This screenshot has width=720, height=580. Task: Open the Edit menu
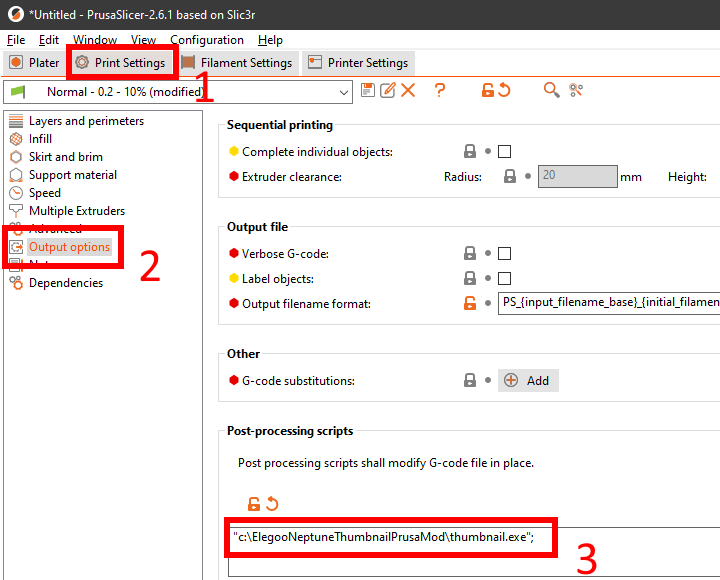(49, 40)
